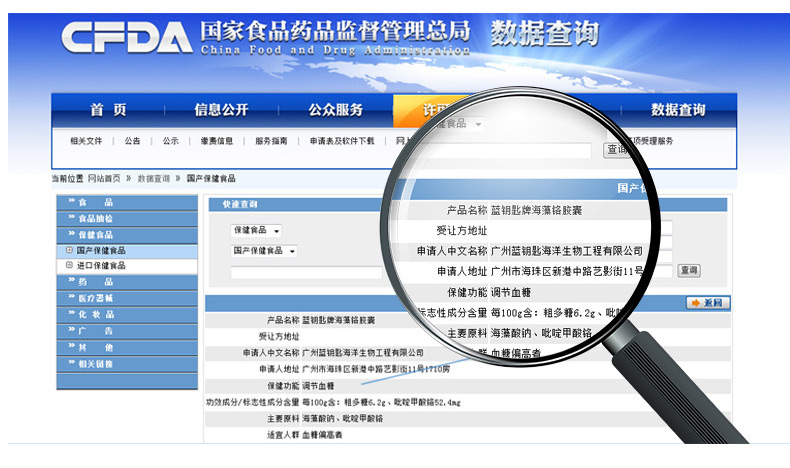The image size is (790, 468).
Task: Click 国产保健食品 in the breadcrumb
Action: point(211,178)
